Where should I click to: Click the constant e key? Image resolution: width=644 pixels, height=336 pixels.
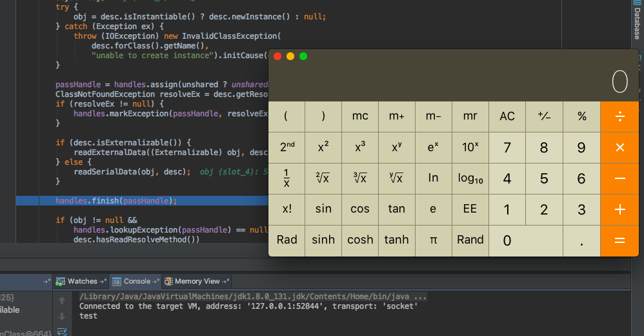coord(433,209)
